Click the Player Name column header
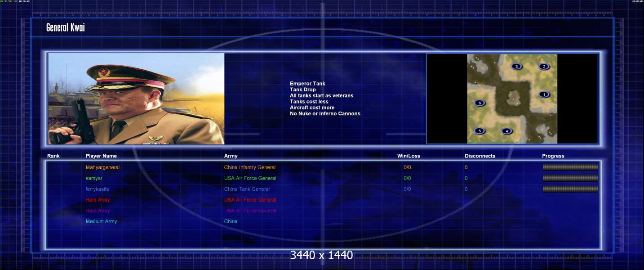The width and height of the screenshot is (644, 270). tap(101, 156)
